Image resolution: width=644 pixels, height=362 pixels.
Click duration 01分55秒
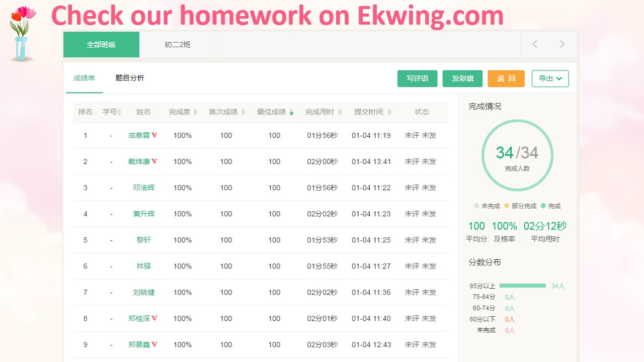(x=323, y=266)
